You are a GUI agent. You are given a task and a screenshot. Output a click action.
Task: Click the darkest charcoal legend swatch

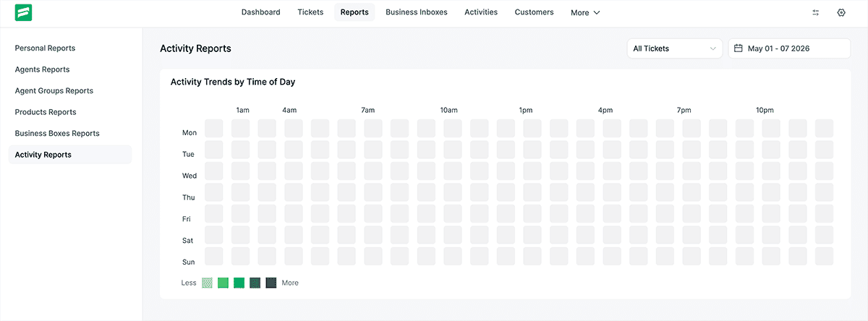(x=271, y=283)
